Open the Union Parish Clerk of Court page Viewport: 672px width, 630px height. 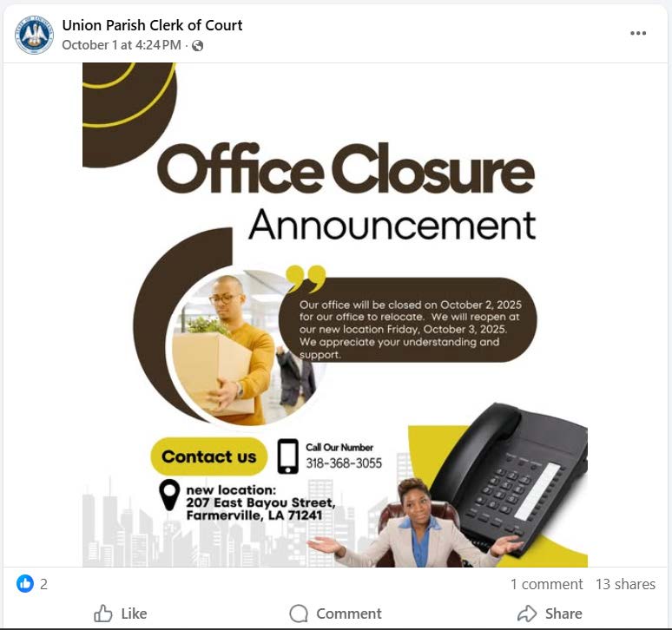tap(152, 25)
